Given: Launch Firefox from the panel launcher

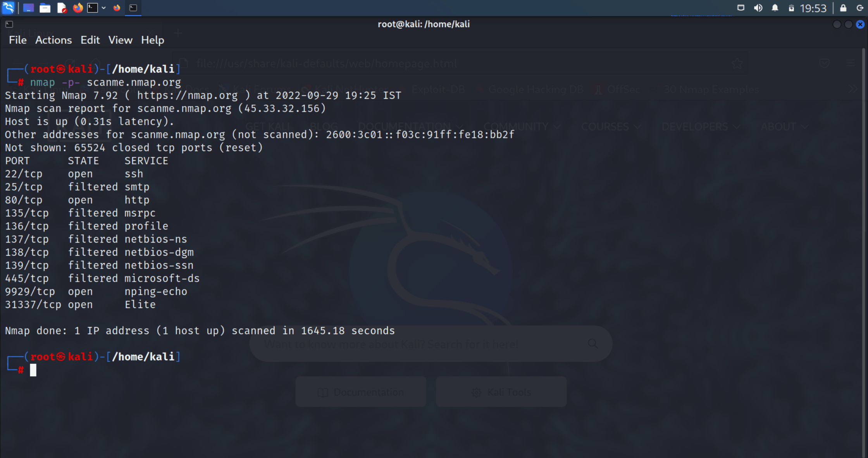Looking at the screenshot, I should click(x=77, y=7).
